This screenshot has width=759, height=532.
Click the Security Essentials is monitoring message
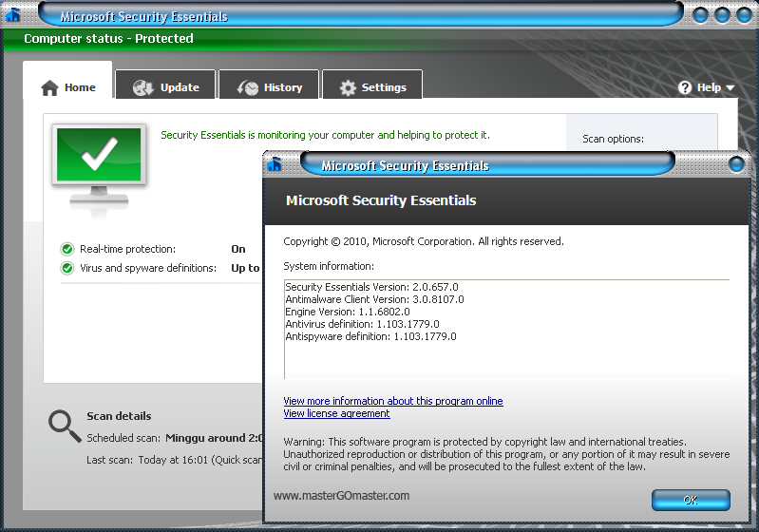pyautogui.click(x=325, y=135)
